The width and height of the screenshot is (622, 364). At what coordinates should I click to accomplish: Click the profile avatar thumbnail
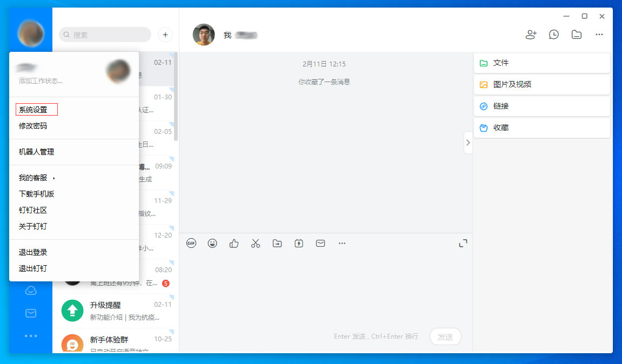pyautogui.click(x=118, y=71)
